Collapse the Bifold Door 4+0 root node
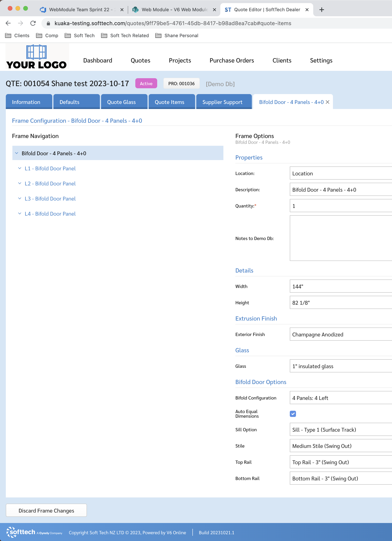The image size is (392, 541). point(16,153)
